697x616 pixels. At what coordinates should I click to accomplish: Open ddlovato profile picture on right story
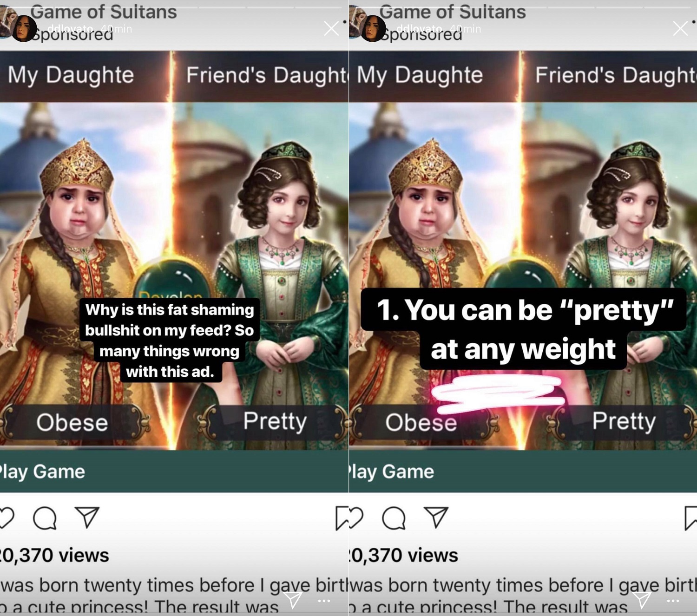[x=373, y=29]
